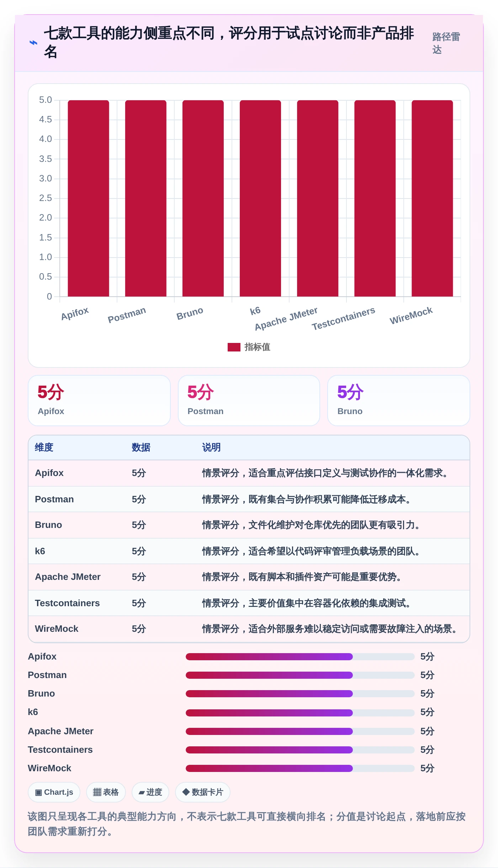This screenshot has height=868, width=498.
Task: Click the 进度 tag chip
Action: coord(150,792)
